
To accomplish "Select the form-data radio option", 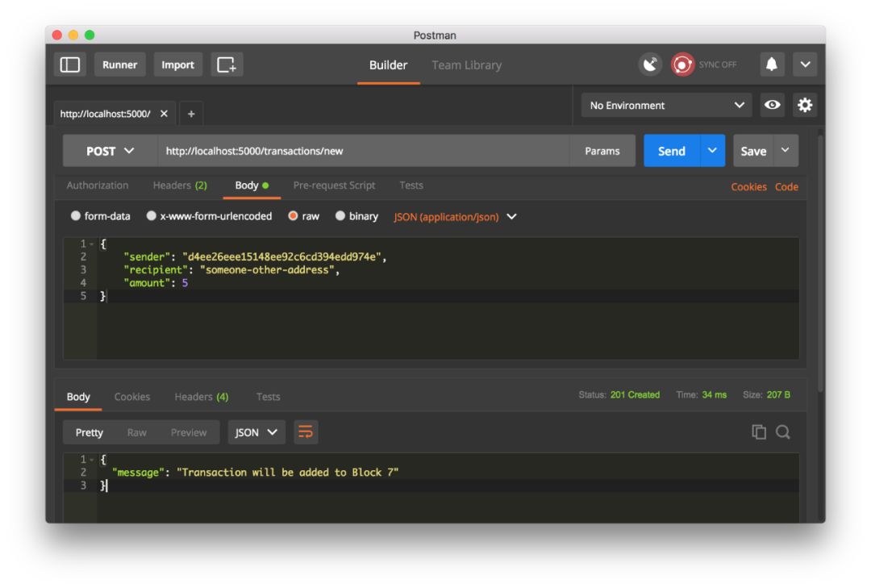I will (101, 216).
